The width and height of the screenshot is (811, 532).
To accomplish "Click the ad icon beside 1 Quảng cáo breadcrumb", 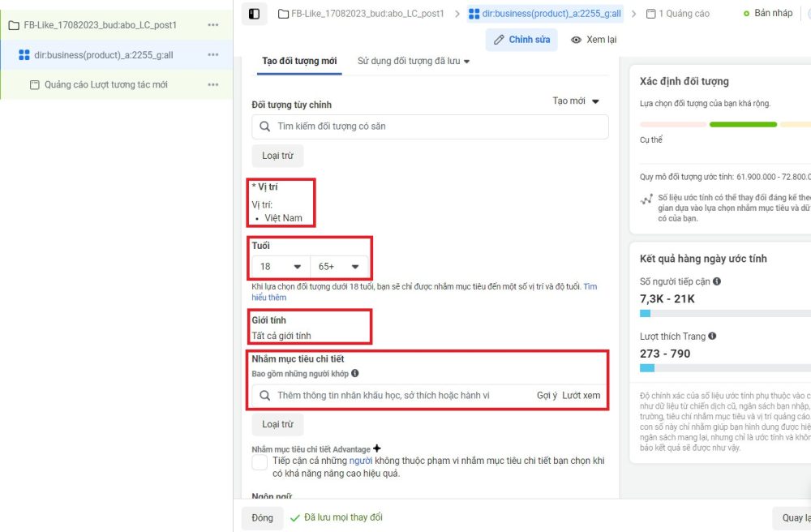I will pyautogui.click(x=651, y=14).
